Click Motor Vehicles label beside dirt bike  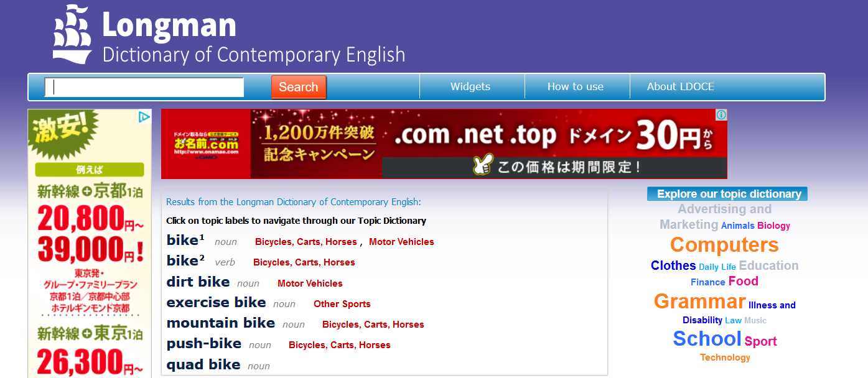(x=310, y=283)
